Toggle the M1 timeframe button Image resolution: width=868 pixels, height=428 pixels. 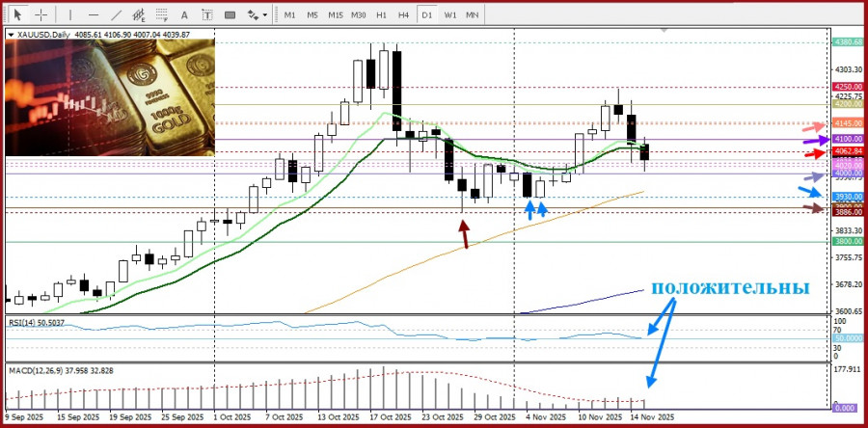click(290, 15)
